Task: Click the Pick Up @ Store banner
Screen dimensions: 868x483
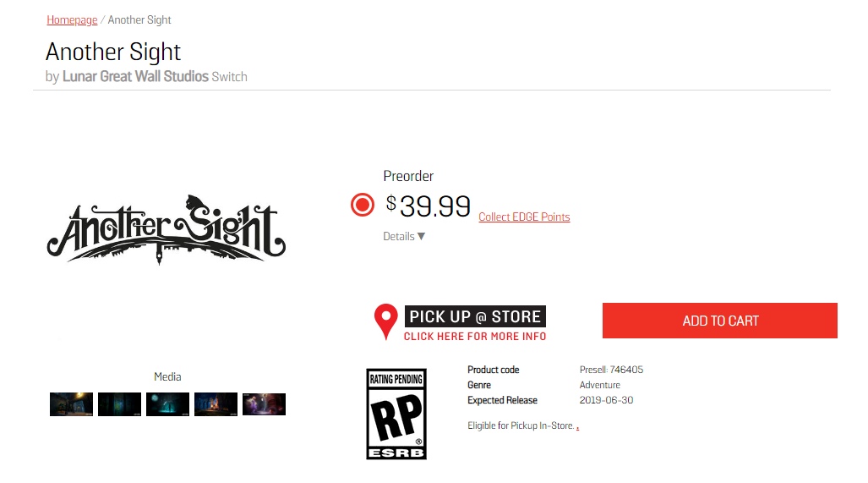Action: (475, 316)
